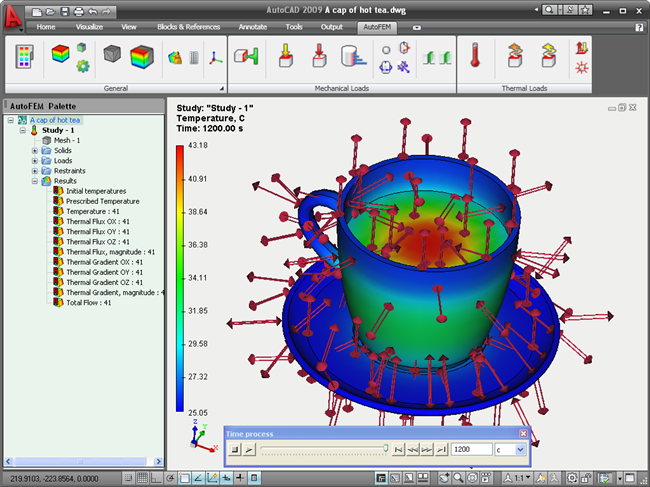
Task: Click the Print icon in quick access toolbar
Action: tap(78, 12)
